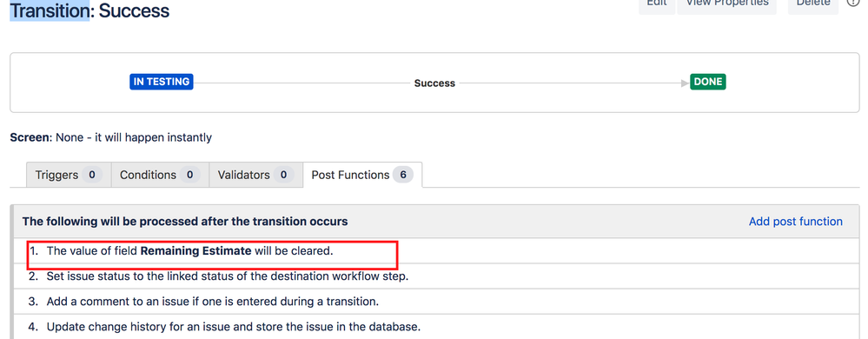The image size is (868, 339).
Task: Click the Validators count badge showing 0
Action: (x=283, y=175)
